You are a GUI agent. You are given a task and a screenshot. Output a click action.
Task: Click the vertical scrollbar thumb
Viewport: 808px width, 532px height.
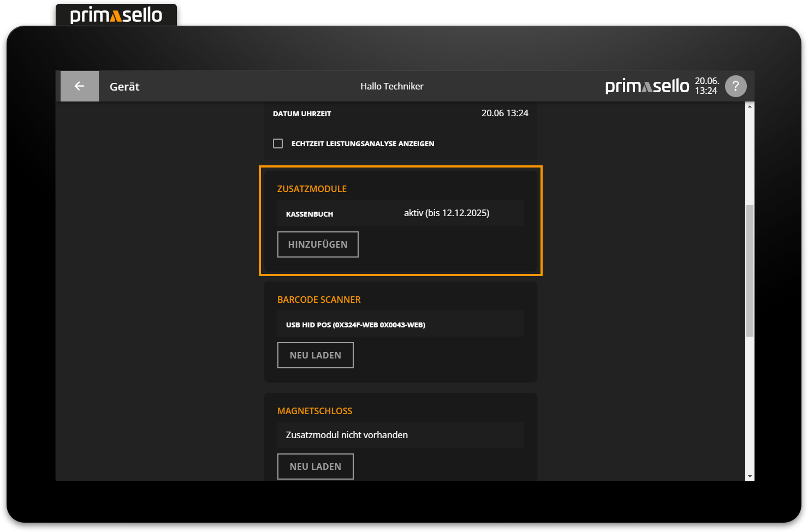coord(750,271)
